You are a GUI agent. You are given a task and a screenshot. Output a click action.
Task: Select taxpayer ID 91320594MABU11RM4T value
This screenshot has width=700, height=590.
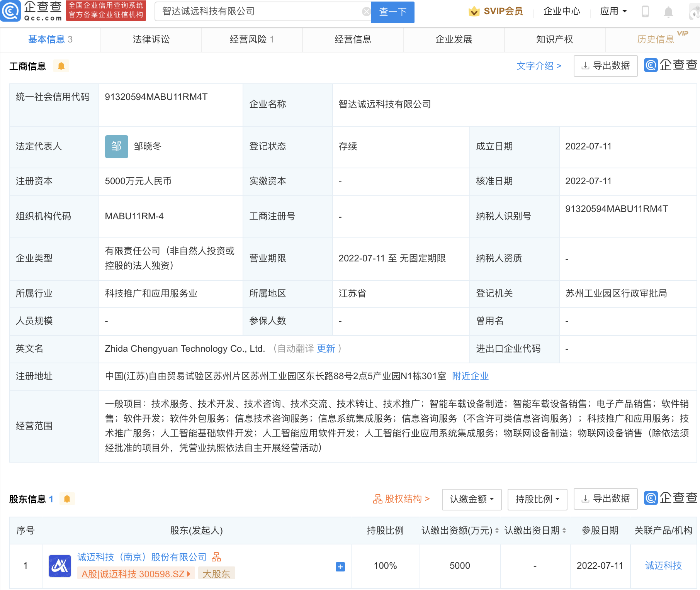(x=617, y=209)
